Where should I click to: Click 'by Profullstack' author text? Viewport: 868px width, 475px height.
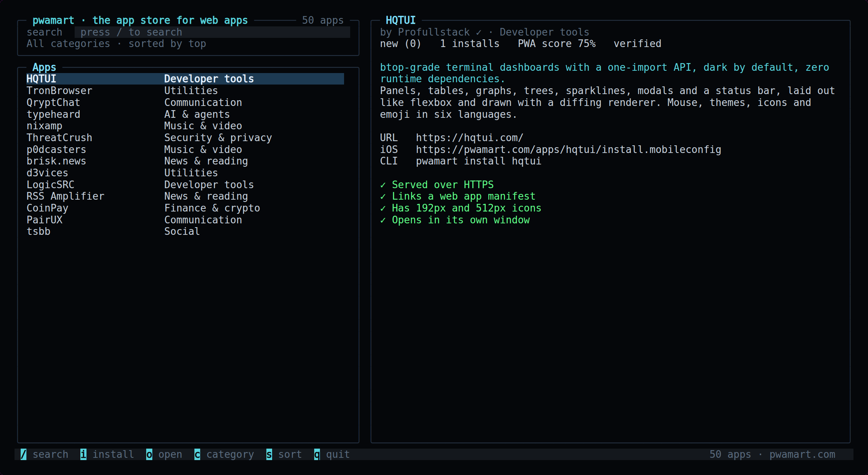point(425,32)
